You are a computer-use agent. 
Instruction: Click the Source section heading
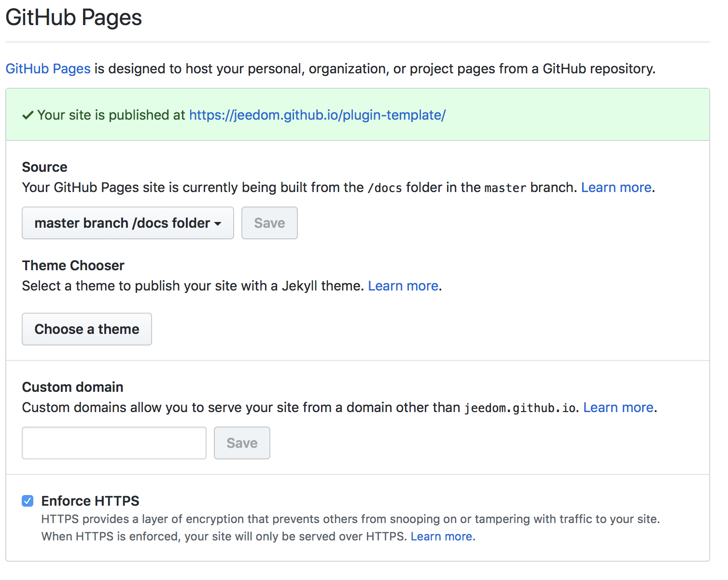point(45,167)
